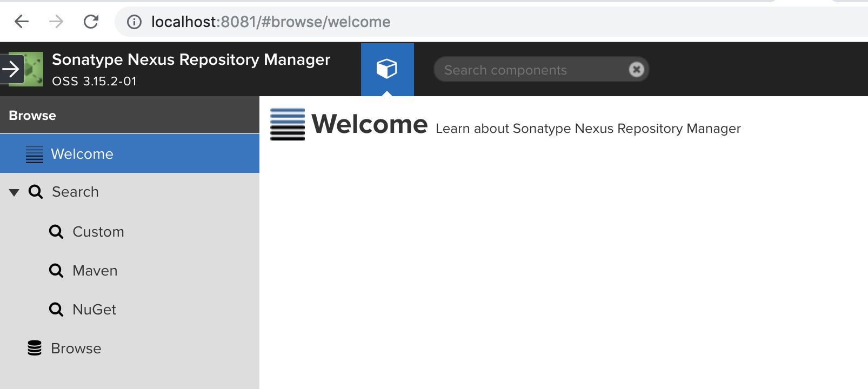Collapse the Search tree node triangle

pyautogui.click(x=14, y=192)
